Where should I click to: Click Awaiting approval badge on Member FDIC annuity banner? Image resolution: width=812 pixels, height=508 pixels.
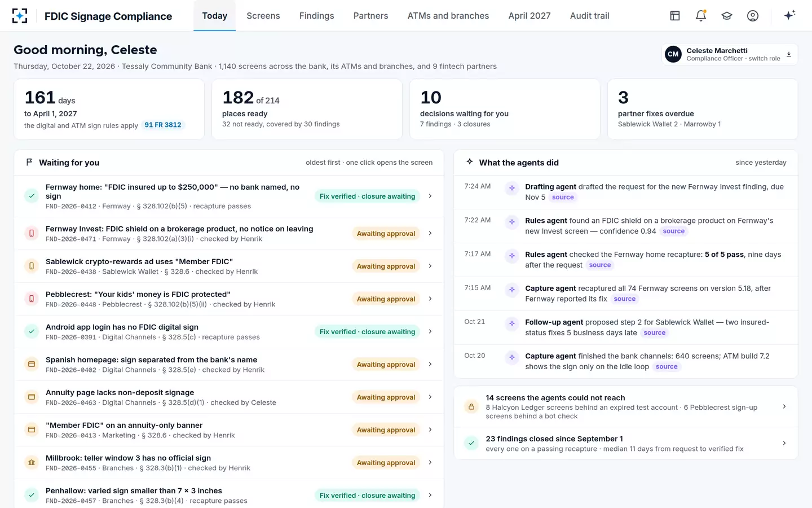point(386,430)
